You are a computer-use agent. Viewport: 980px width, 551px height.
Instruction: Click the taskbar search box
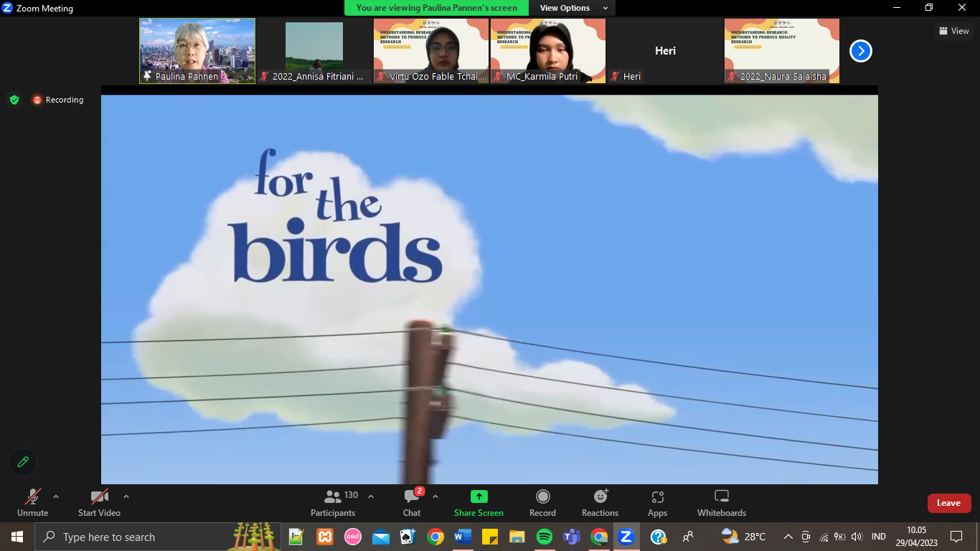[x=159, y=537]
